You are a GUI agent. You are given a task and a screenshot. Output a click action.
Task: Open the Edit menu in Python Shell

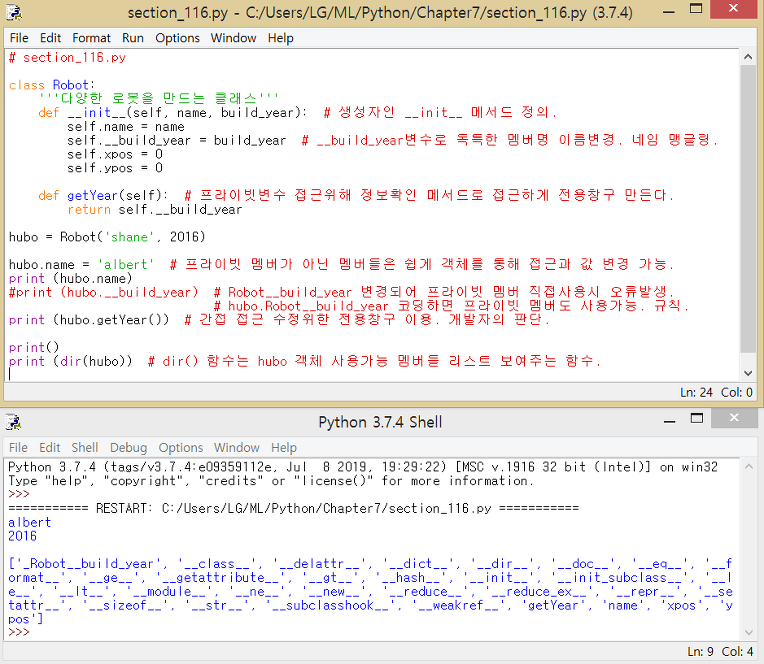pos(49,447)
